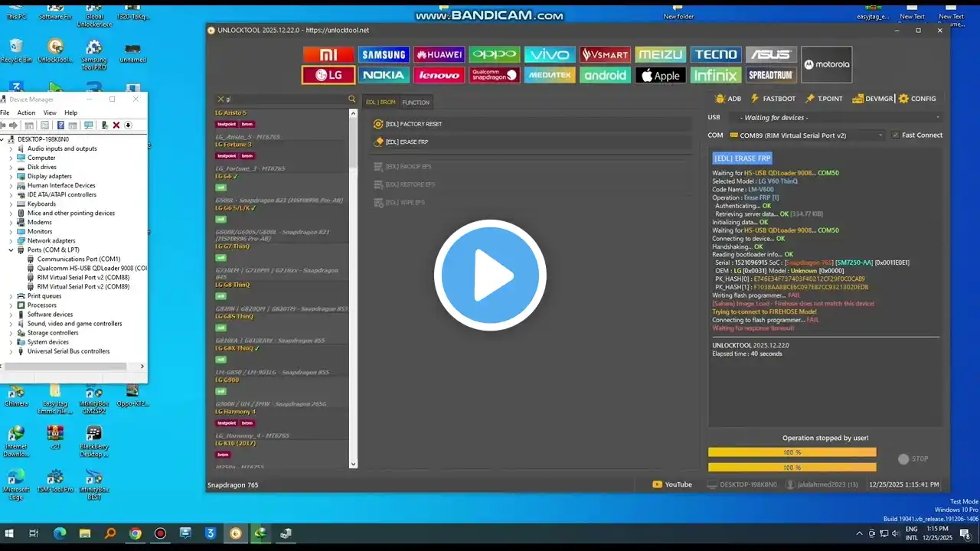Select LG G7 ThinQ in model list

pos(233,246)
